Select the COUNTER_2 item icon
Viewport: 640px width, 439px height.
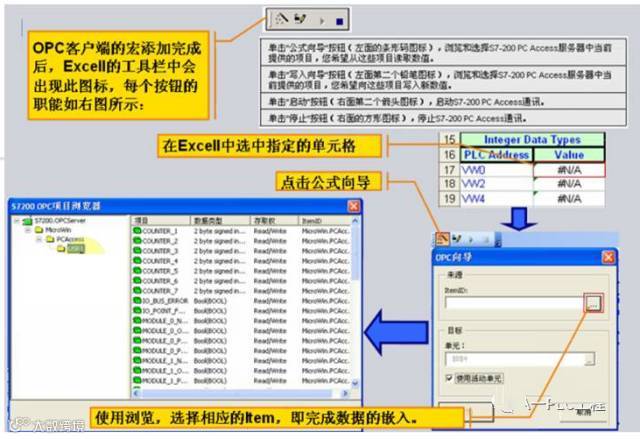[137, 241]
